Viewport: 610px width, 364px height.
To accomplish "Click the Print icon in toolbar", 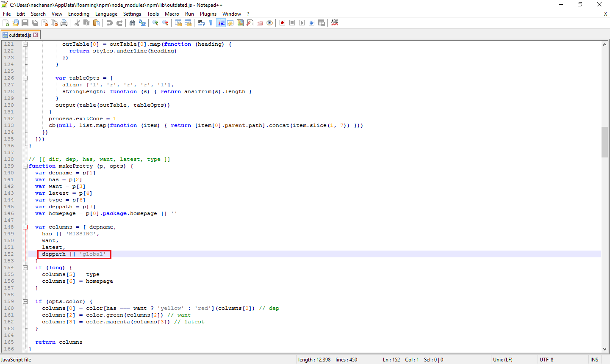I will pyautogui.click(x=64, y=23).
